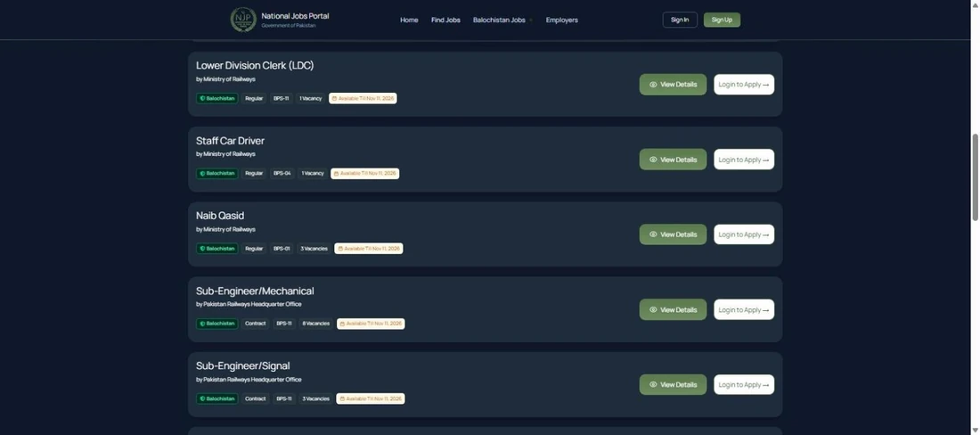Click the Sign In button
This screenshot has width=980, height=435.
pyautogui.click(x=680, y=20)
